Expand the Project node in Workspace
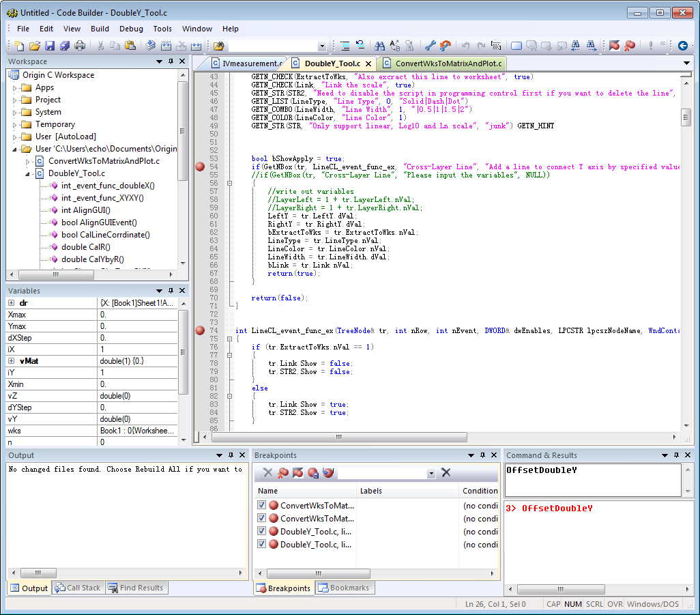 pyautogui.click(x=15, y=99)
